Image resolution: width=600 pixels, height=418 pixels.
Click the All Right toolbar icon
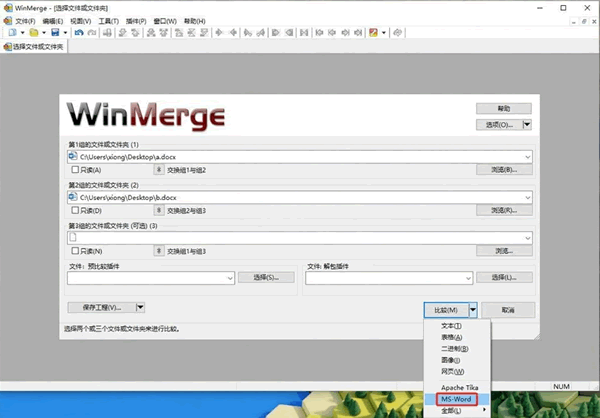point(276,33)
